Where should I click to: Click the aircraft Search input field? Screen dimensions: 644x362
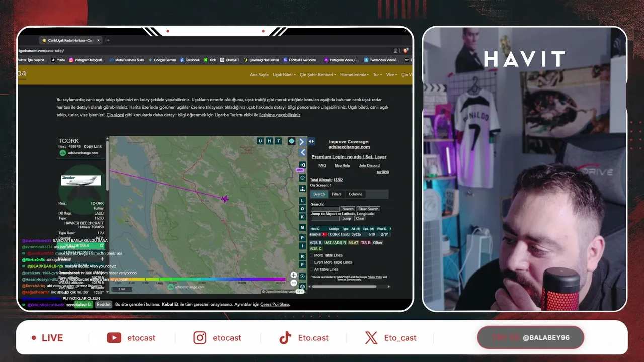point(326,209)
